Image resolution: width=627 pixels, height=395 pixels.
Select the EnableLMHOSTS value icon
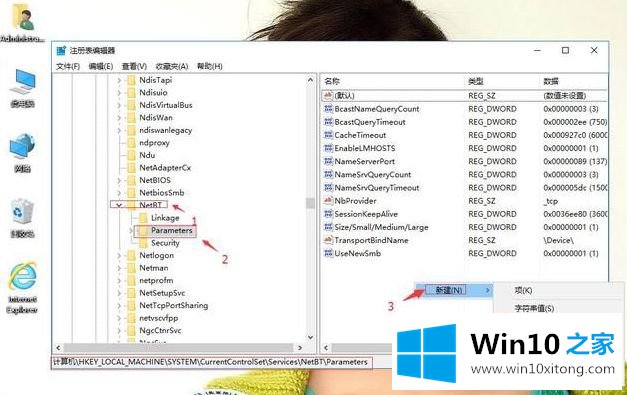pos(328,148)
